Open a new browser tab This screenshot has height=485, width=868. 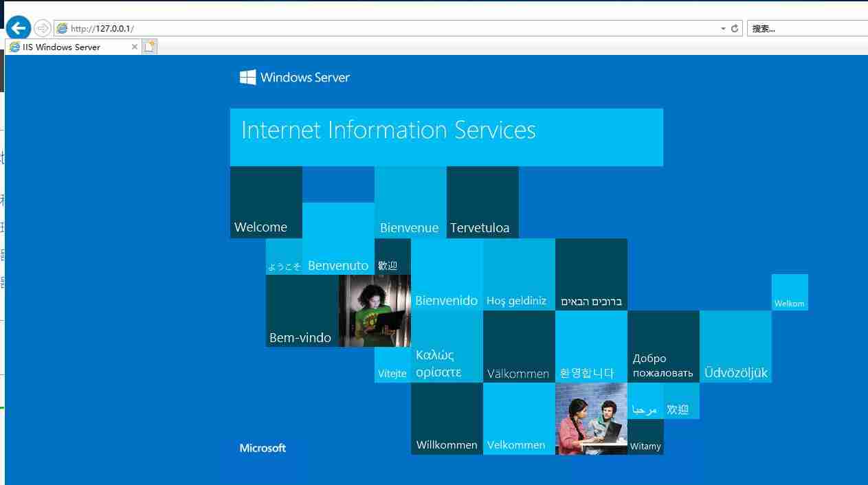149,46
